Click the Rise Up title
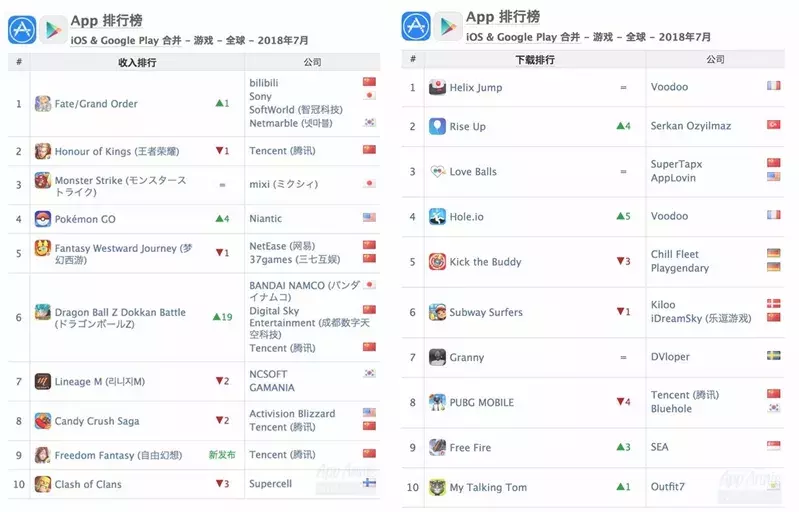 pos(468,126)
